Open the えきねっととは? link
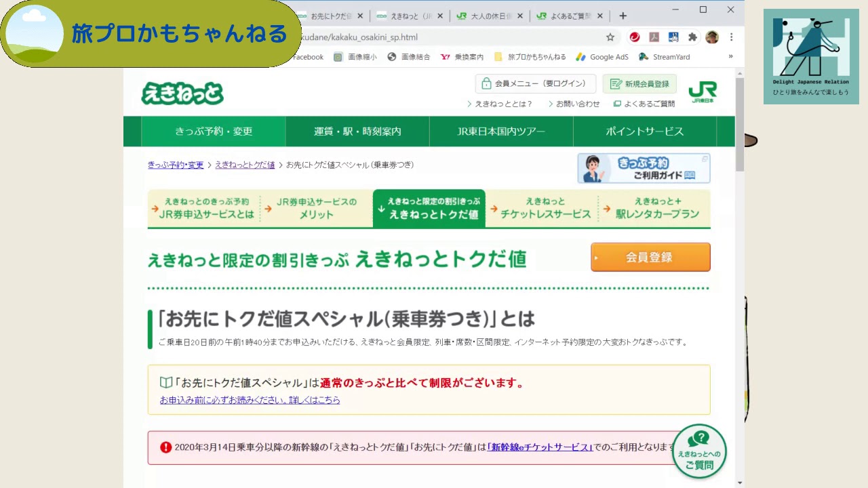Viewport: 868px width, 488px height. point(500,104)
